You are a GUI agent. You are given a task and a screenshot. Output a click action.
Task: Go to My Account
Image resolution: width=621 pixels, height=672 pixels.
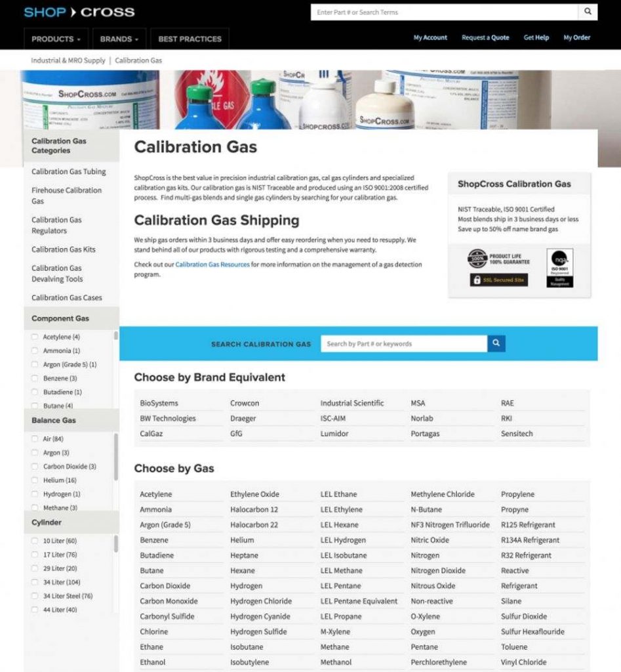pos(430,37)
